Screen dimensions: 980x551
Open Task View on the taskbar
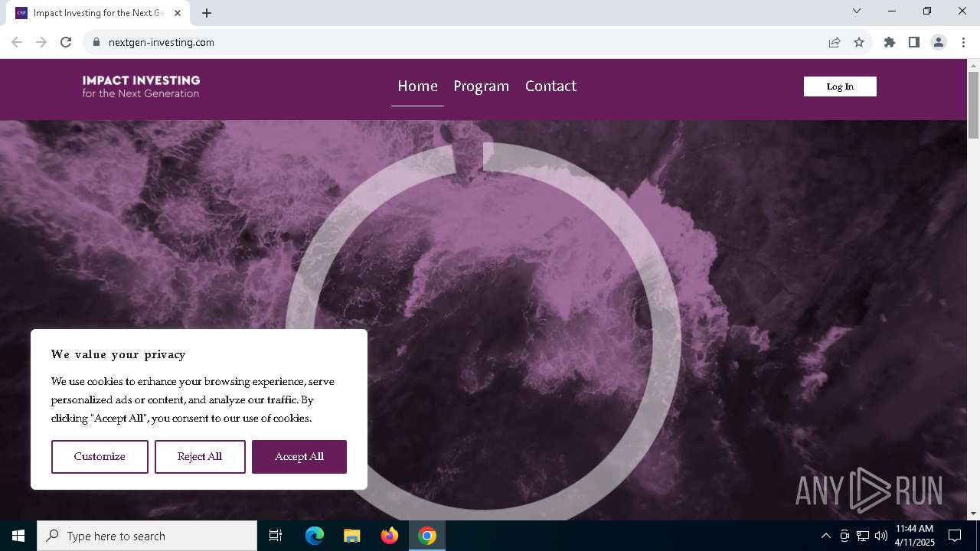[x=276, y=536]
